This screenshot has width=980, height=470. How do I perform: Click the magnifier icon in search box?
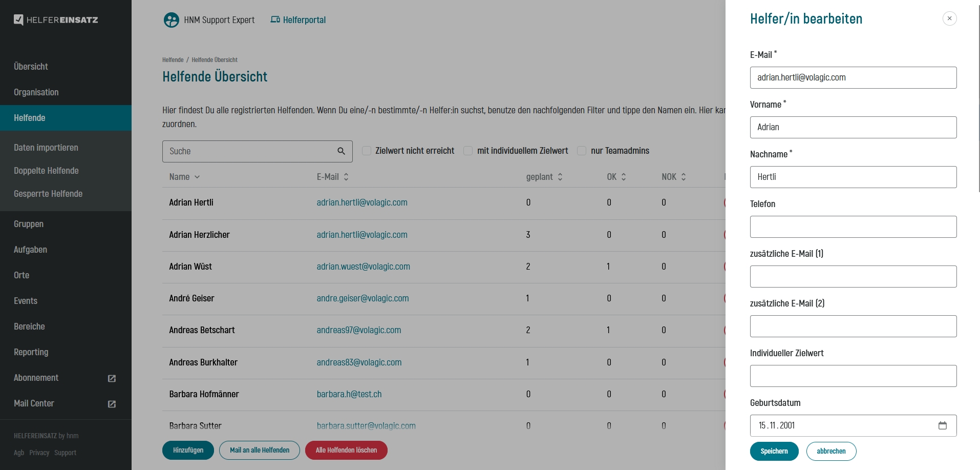(341, 151)
